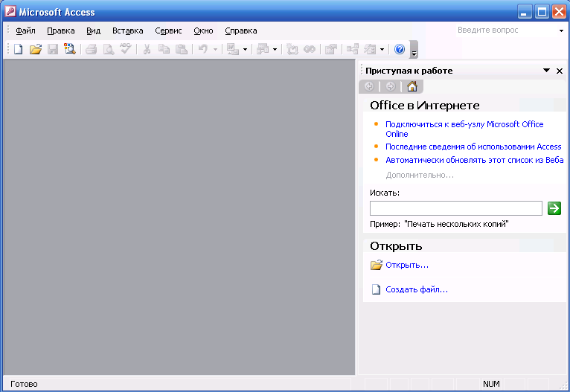Click the Home icon in task pane
The width and height of the screenshot is (570, 392).
tap(412, 86)
